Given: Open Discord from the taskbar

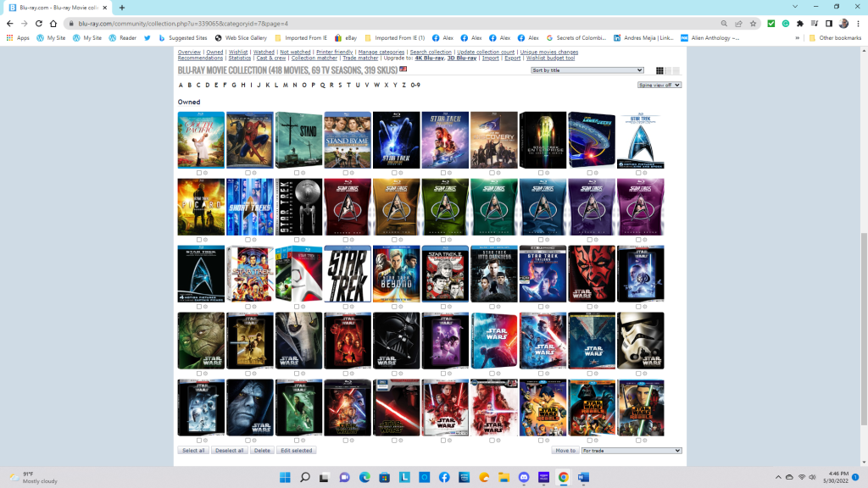Looking at the screenshot, I should [x=524, y=478].
